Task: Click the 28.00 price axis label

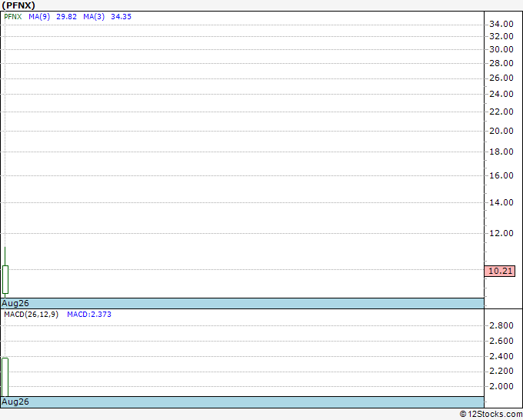Action: (x=501, y=63)
